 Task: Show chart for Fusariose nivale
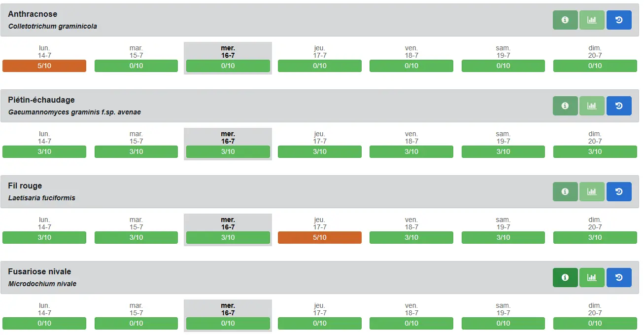(x=592, y=278)
